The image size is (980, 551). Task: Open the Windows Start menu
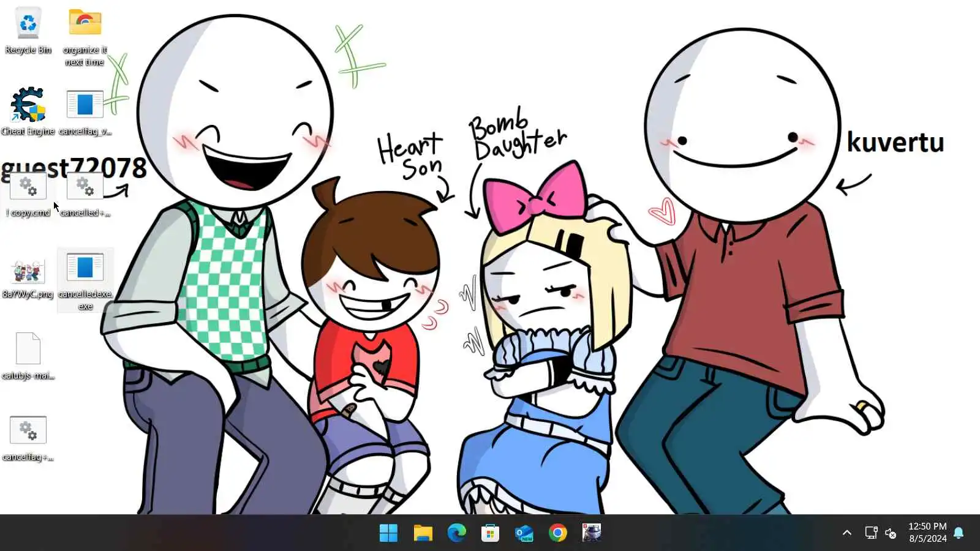click(x=388, y=533)
